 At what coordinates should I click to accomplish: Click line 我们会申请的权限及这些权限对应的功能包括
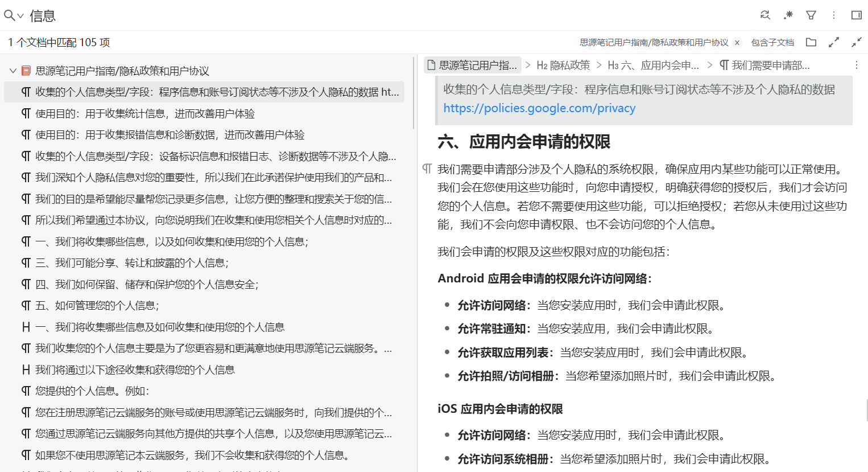point(553,252)
